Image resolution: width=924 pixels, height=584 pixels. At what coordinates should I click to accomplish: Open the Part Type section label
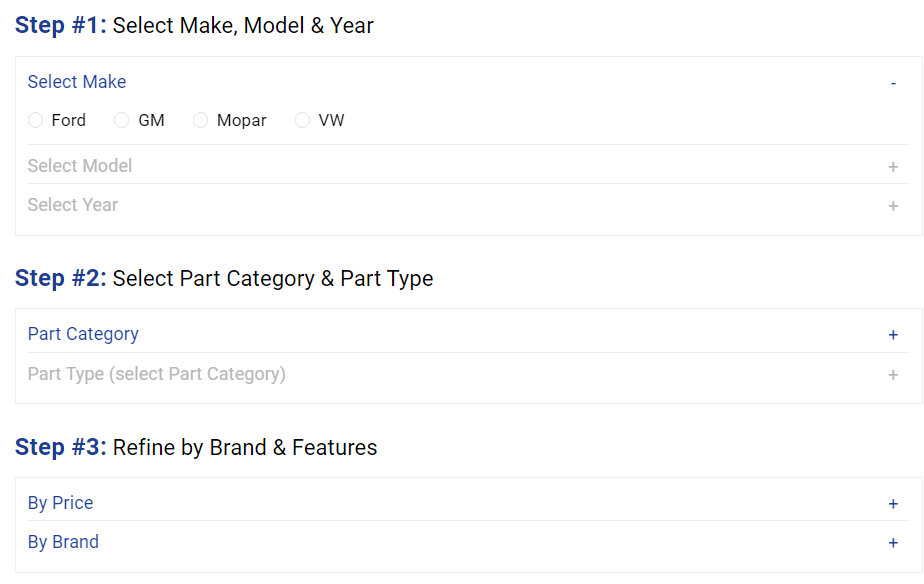coord(157,374)
